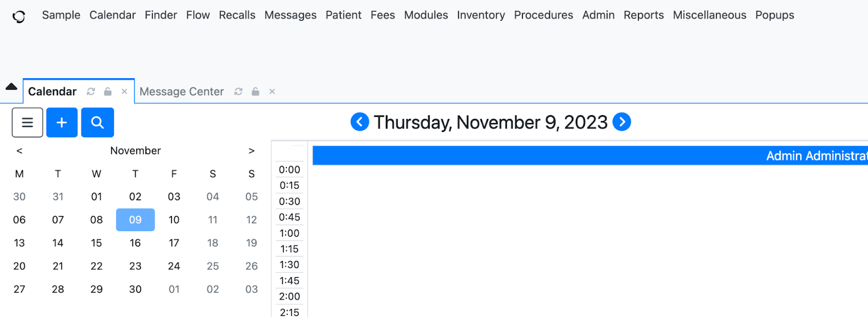The width and height of the screenshot is (868, 317).
Task: Refresh the Calendar tab
Action: [x=91, y=92]
